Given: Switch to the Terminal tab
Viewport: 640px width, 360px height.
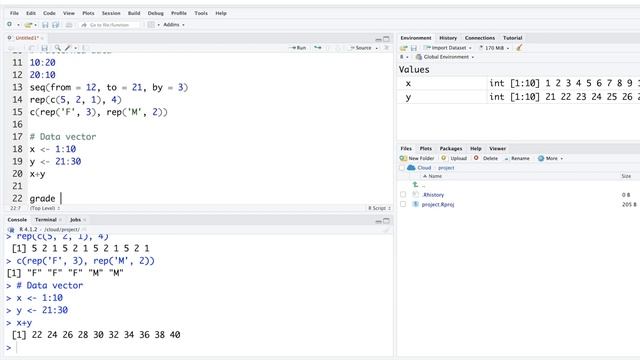Looking at the screenshot, I should coord(46,220).
